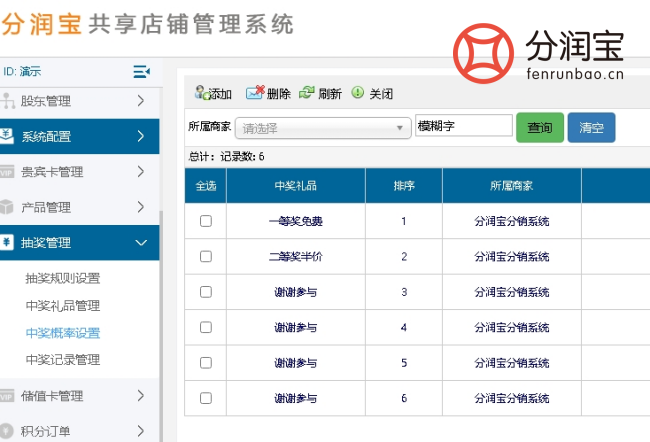Go to 中奖概率设置 submenu

[63, 333]
